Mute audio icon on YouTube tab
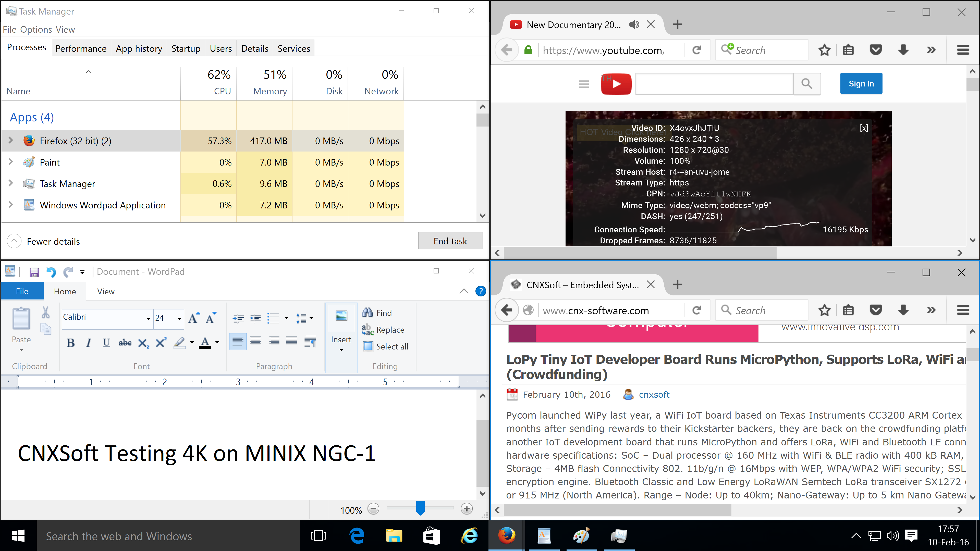 [634, 25]
